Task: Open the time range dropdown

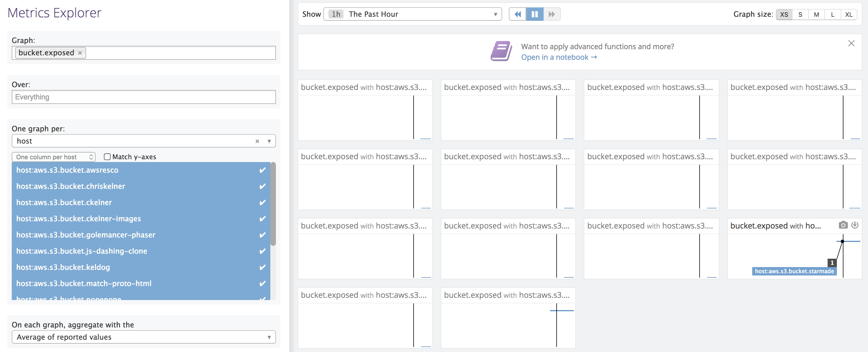Action: 413,14
